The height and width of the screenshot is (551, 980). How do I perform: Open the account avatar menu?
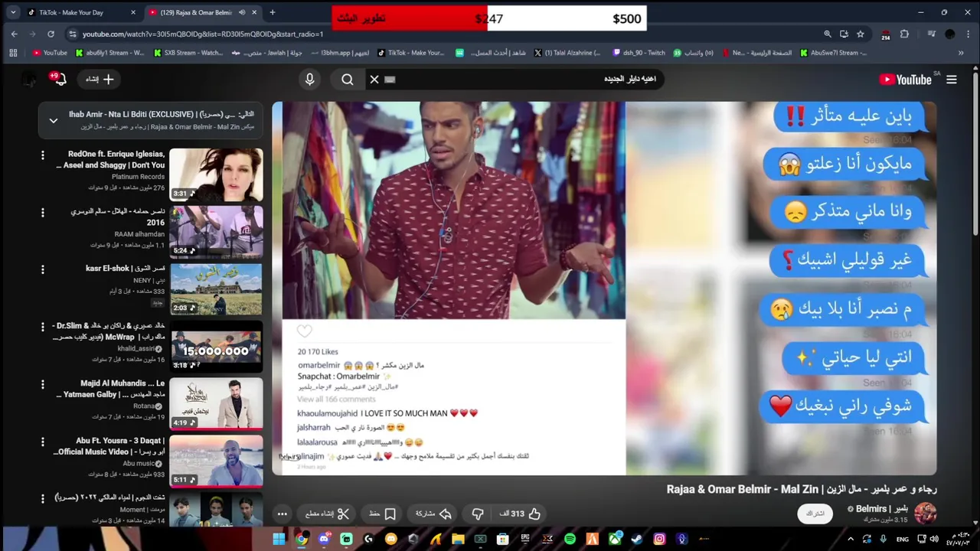coord(29,79)
